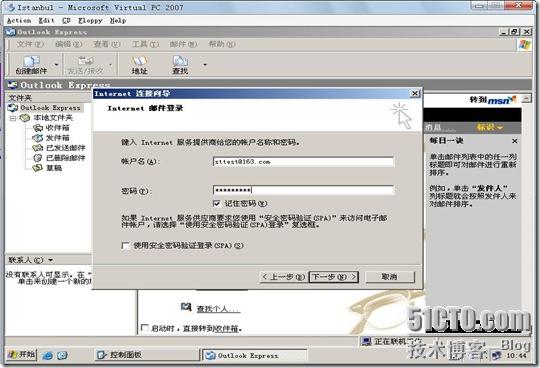Open the Help (帮助) menu in Outlook Express
The height and width of the screenshot is (368, 540).
pos(222,44)
